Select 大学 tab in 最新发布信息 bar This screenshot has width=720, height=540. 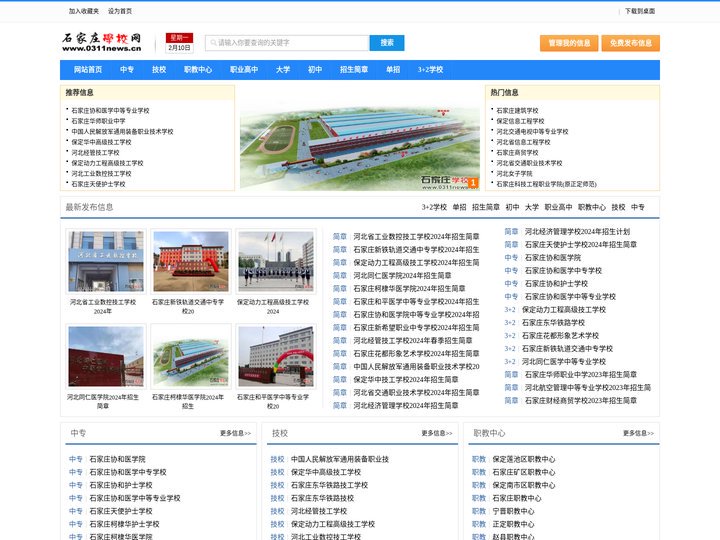[532, 208]
